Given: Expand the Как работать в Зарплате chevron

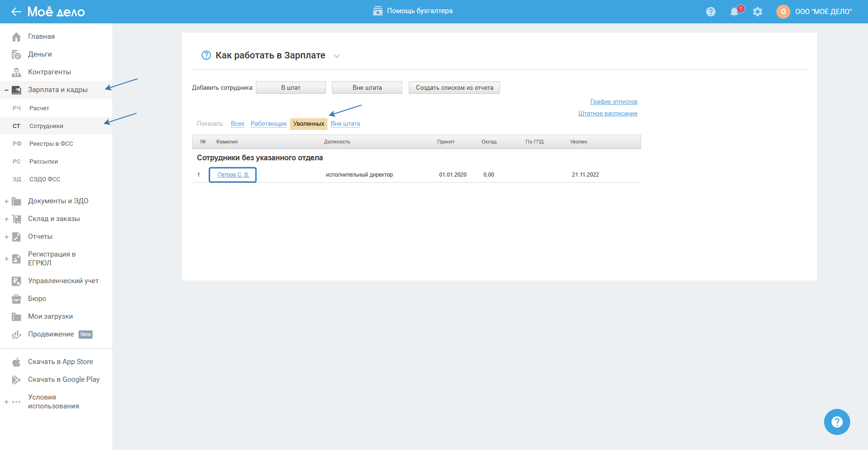Looking at the screenshot, I should 337,56.
